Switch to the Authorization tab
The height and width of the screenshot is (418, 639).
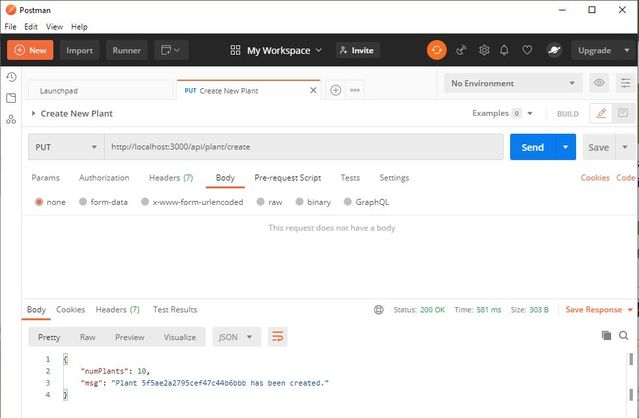(104, 178)
